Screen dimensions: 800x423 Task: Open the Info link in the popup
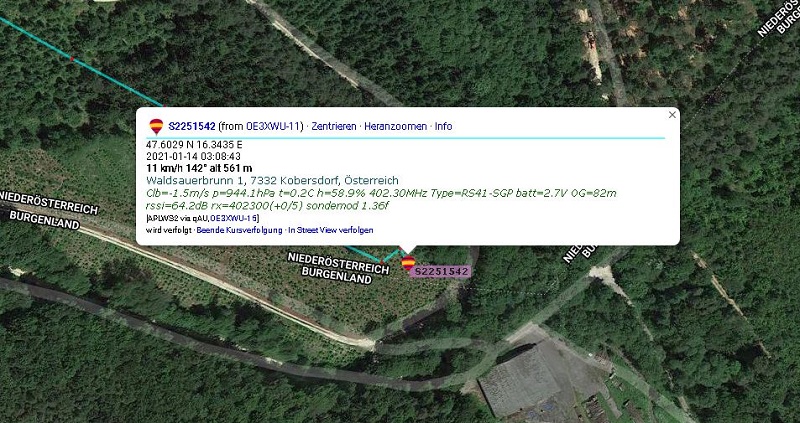[443, 126]
